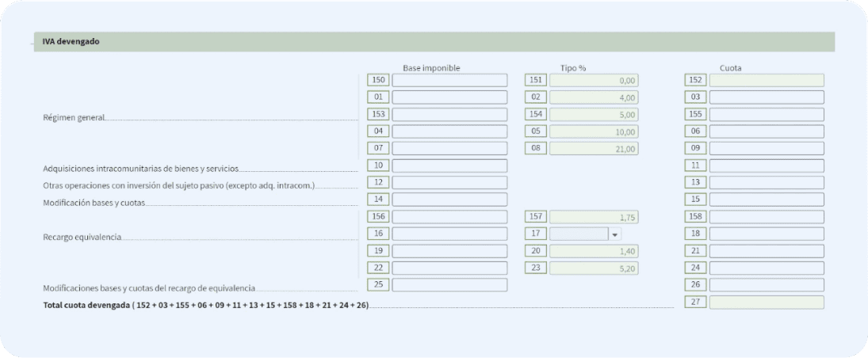Click Total cuota devengada field 27
Screen dimensions: 868x358
pyautogui.click(x=767, y=303)
